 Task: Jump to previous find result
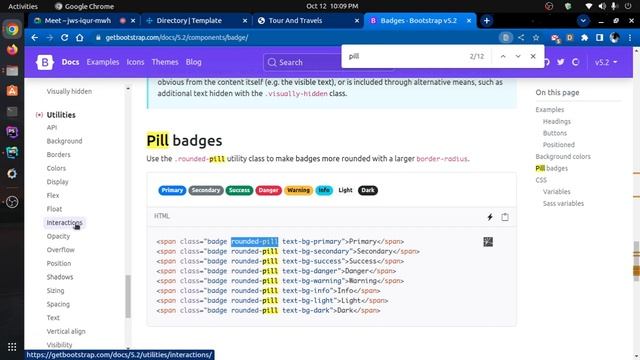[503, 56]
